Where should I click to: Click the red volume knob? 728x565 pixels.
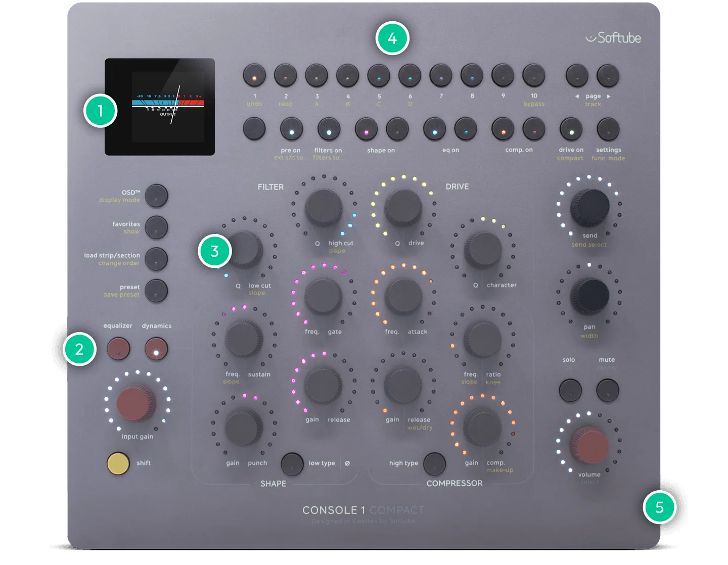click(x=589, y=445)
